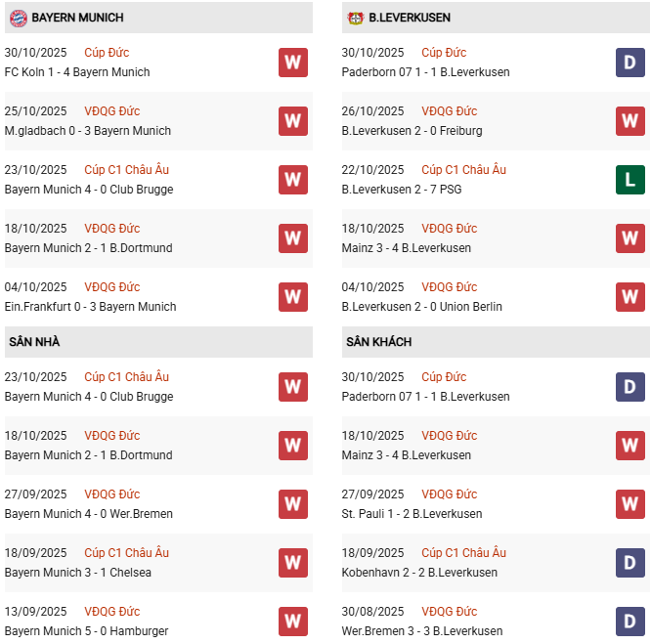This screenshot has height=644, width=651.
Task: Click the W badge for Hamburger match
Action: pyautogui.click(x=293, y=622)
